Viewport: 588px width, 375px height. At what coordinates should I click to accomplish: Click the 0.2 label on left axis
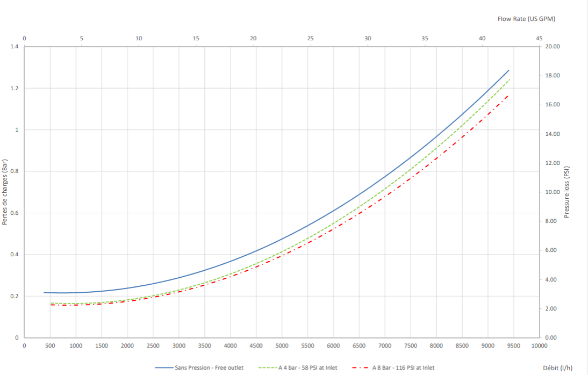coord(15,296)
